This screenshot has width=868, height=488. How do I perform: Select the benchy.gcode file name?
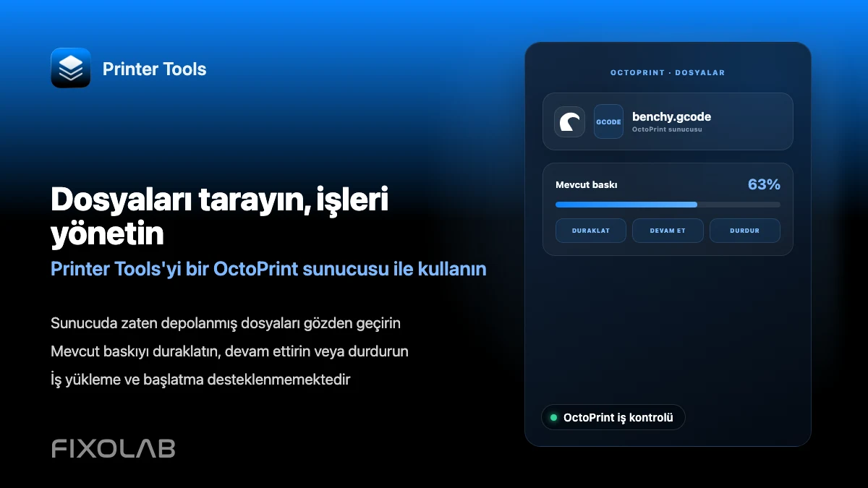(672, 116)
